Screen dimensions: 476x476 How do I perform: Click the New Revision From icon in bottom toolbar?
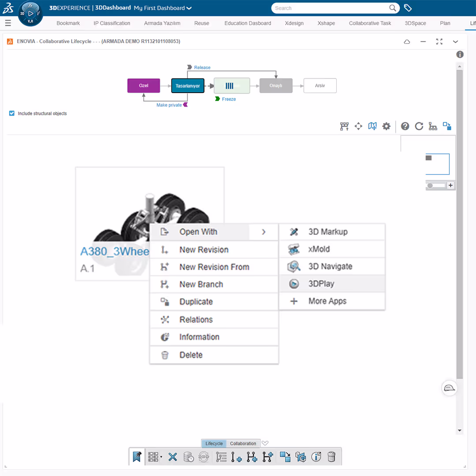pyautogui.click(x=268, y=457)
